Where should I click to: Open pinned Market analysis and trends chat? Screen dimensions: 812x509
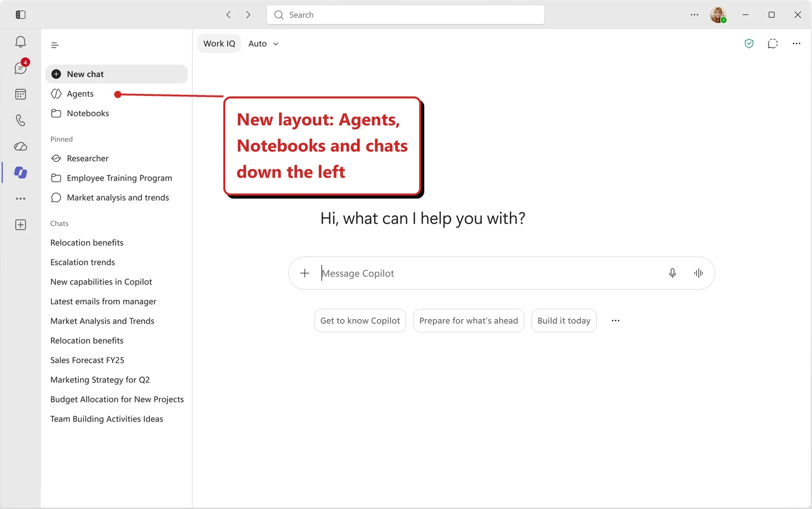[x=118, y=197]
